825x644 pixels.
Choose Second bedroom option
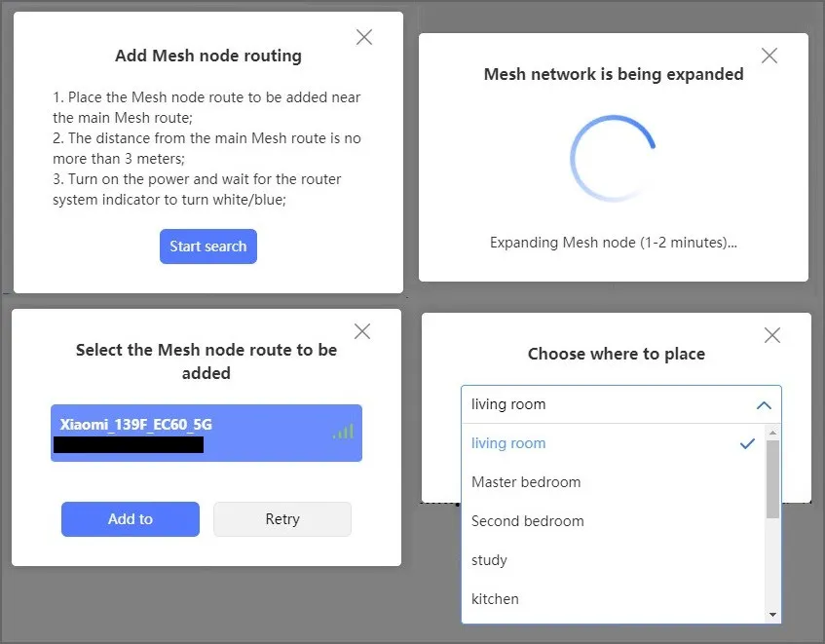tap(528, 521)
